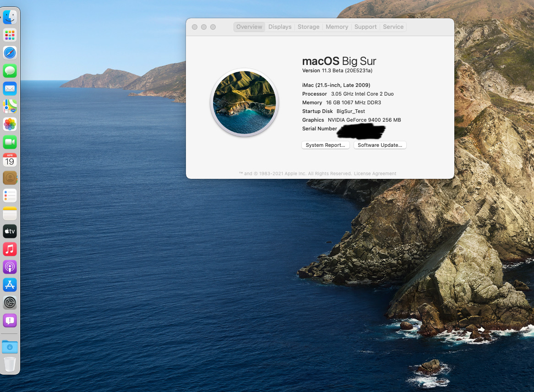This screenshot has height=392, width=534.
Task: Click the System Report... button
Action: click(326, 145)
